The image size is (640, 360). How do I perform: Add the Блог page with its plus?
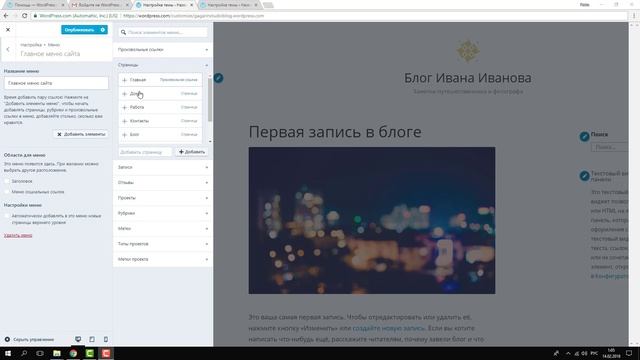(x=124, y=135)
